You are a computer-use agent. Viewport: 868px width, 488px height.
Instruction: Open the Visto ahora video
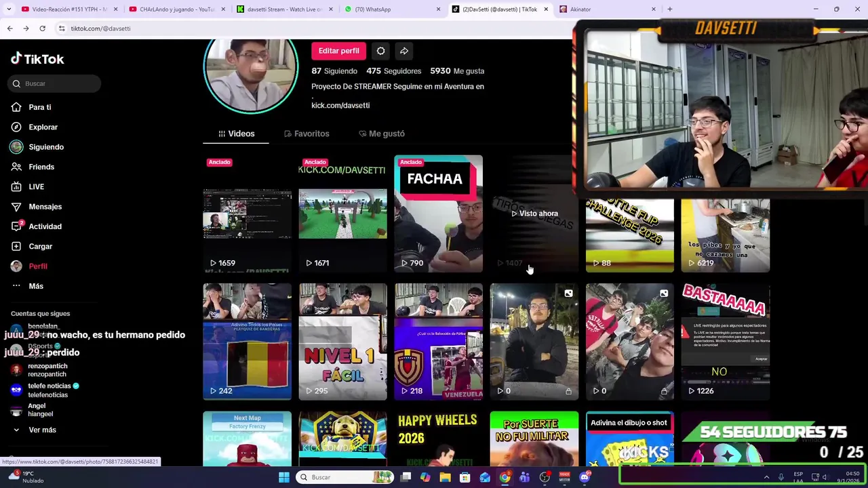pos(534,213)
